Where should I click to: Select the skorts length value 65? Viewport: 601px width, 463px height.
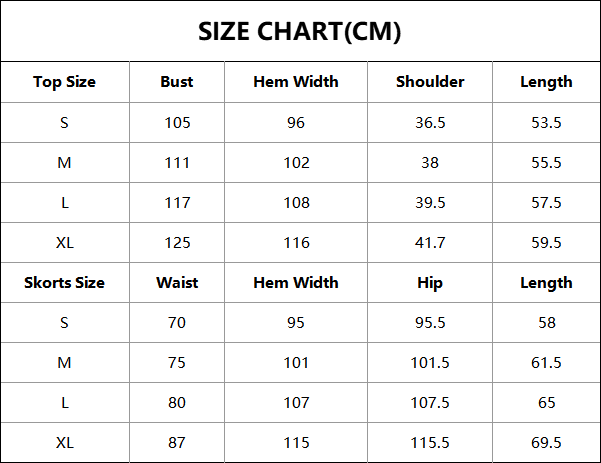click(x=546, y=403)
